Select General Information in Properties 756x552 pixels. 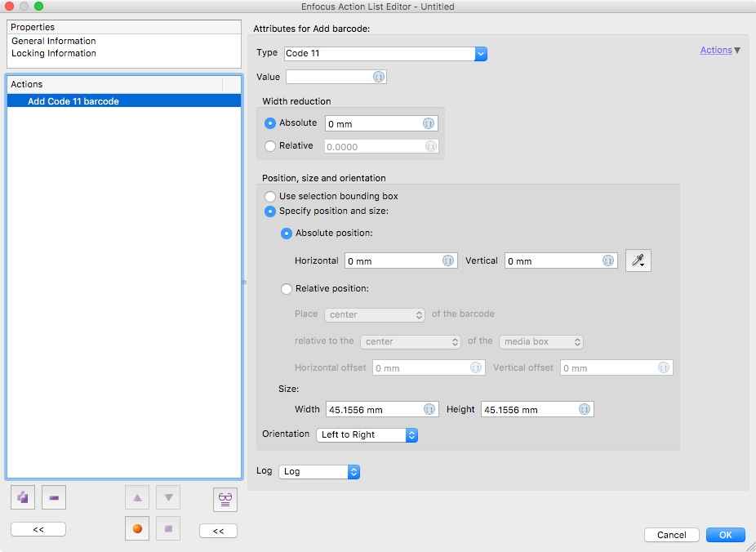54,41
